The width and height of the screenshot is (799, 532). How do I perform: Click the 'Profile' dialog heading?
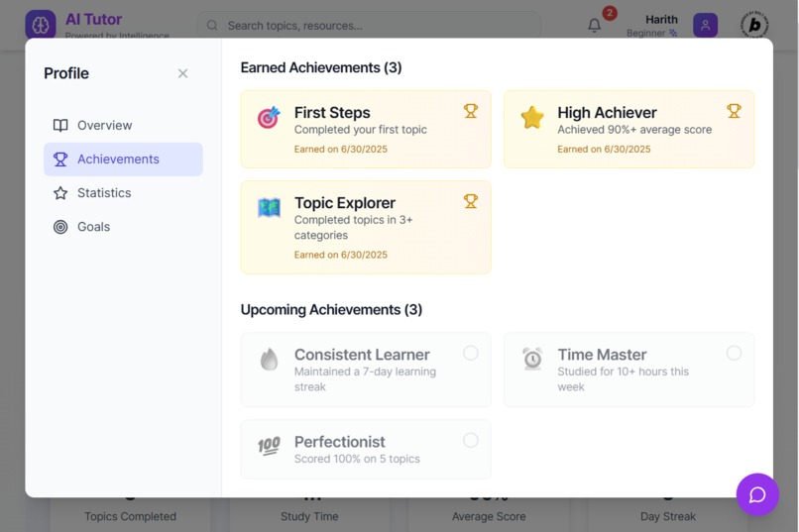coord(66,73)
